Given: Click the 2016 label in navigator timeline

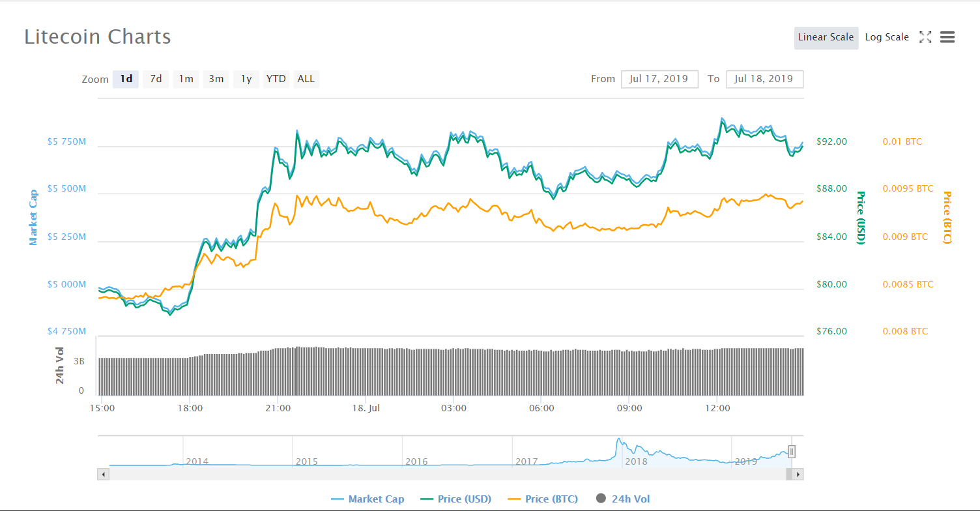Looking at the screenshot, I should 416,461.
